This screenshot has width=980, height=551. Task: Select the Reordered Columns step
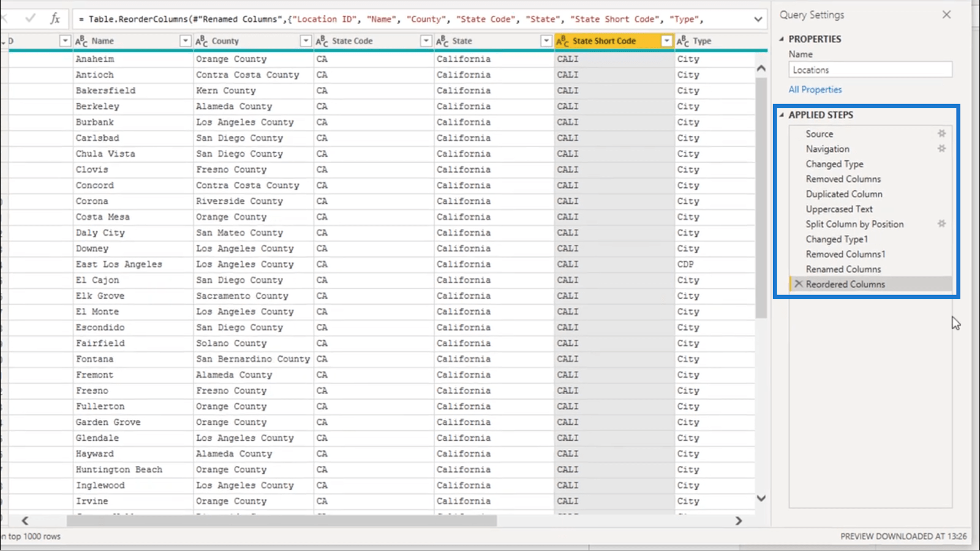point(870,284)
